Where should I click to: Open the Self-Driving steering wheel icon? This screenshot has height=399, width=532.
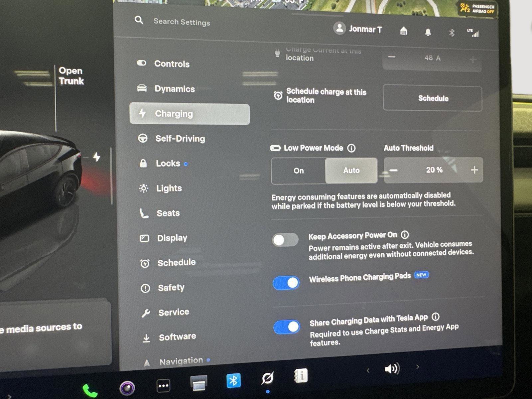point(143,138)
